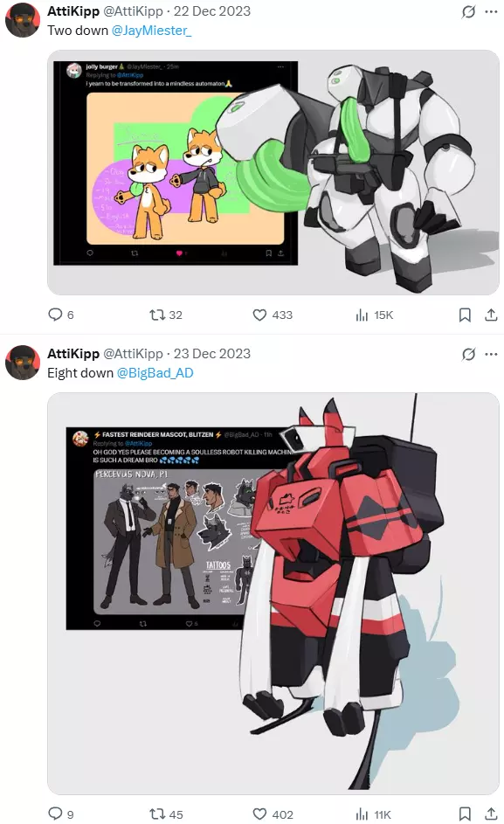Open the white robot artwork image
Screen dimensions: 504x824
click(273, 172)
